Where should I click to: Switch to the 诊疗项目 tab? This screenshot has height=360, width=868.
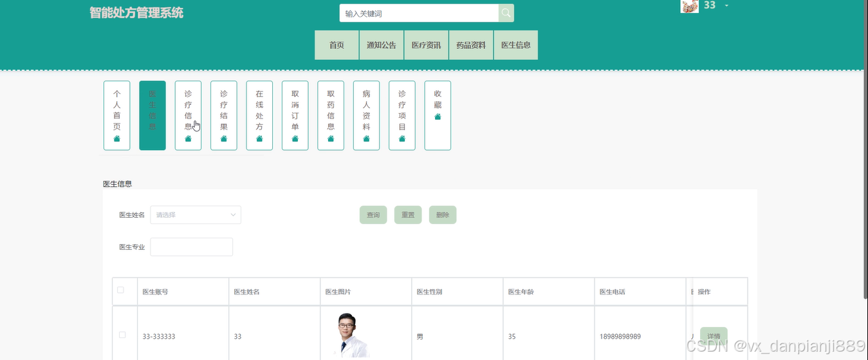(x=402, y=115)
